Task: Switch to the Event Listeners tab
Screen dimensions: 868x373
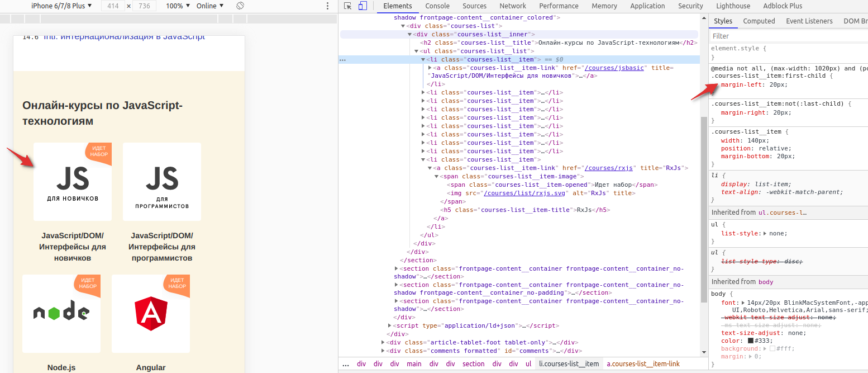Action: point(809,21)
